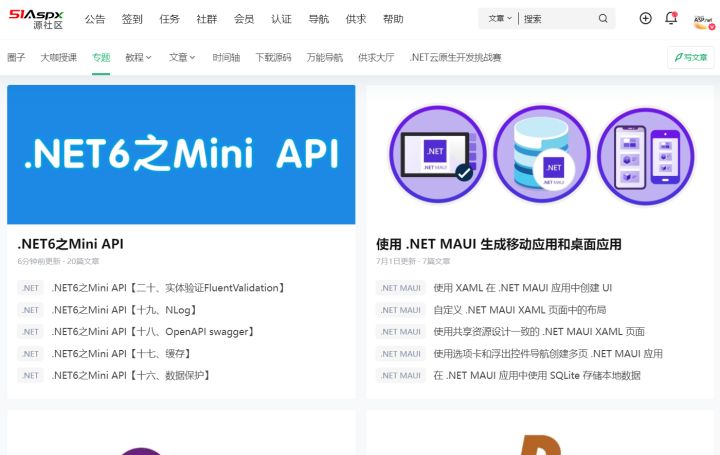Open the 供求 top menu item
This screenshot has width=720, height=455.
point(356,19)
